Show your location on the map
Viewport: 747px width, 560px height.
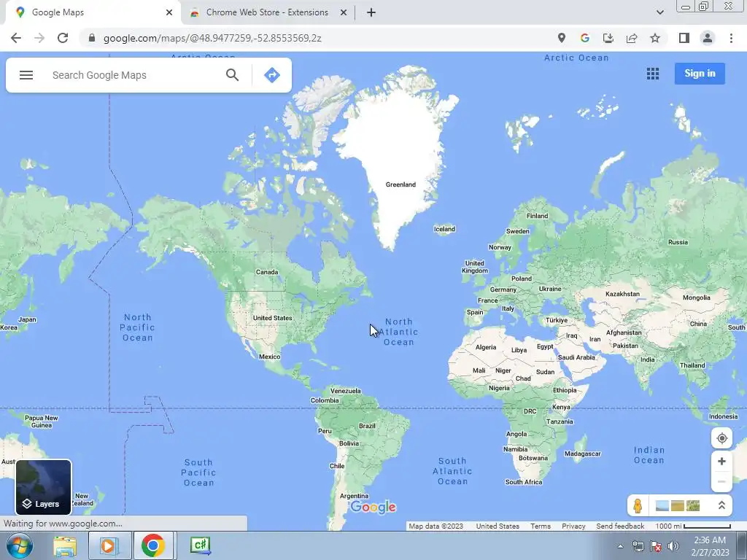721,438
